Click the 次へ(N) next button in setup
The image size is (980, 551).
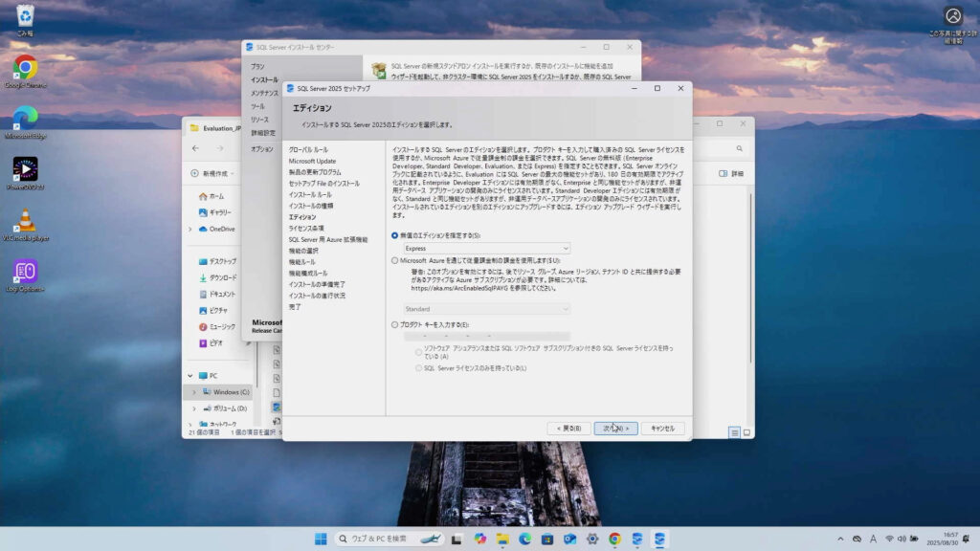tap(615, 429)
